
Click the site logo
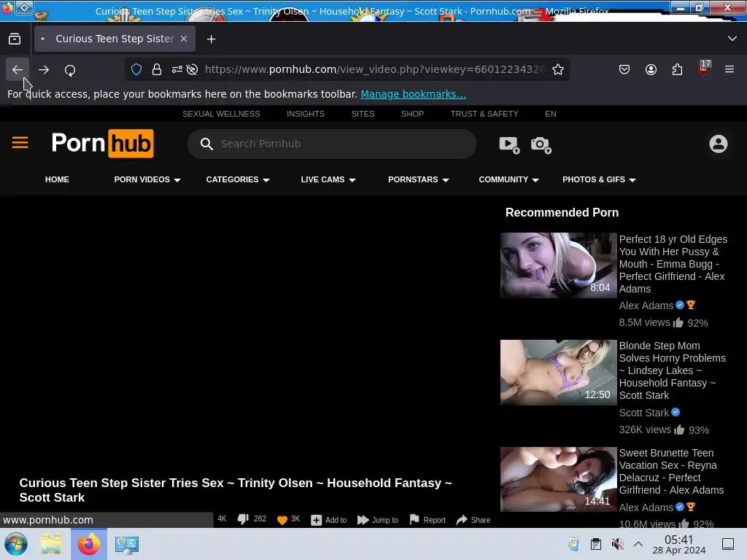[102, 144]
